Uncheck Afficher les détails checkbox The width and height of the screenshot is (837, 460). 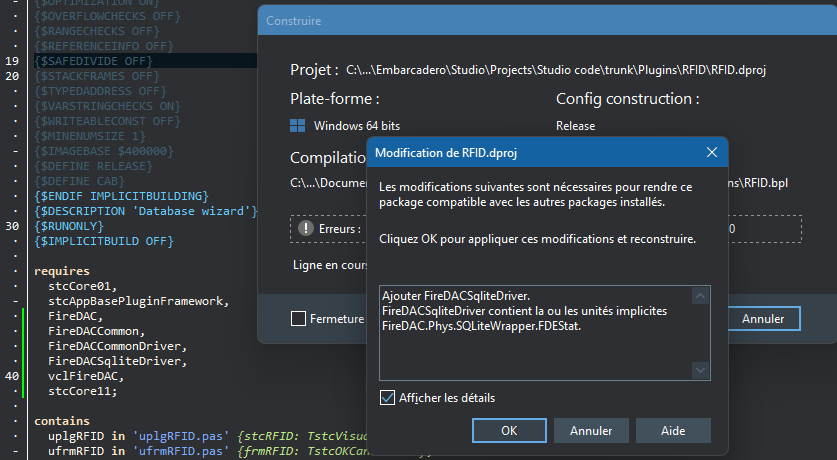coord(388,398)
